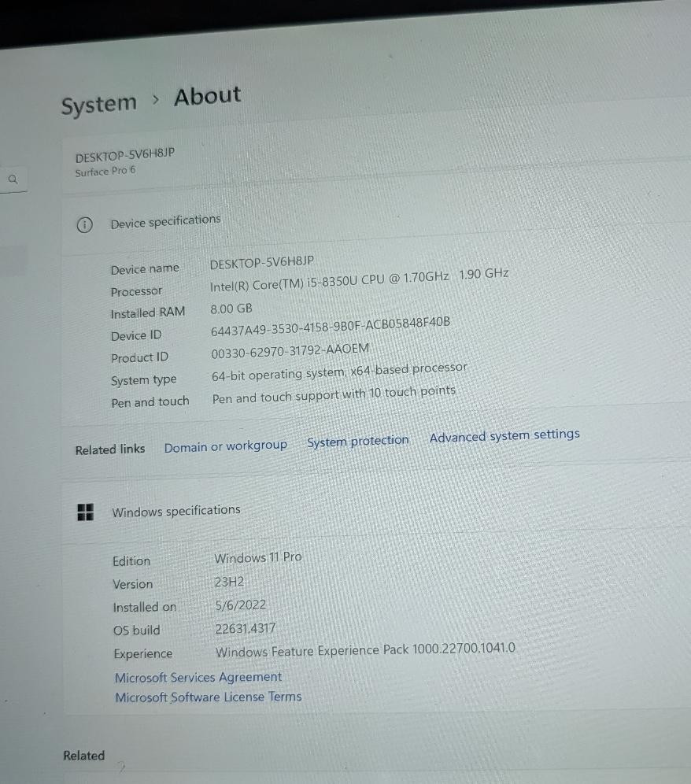Select Windows Feature Experience Pack value
The height and width of the screenshot is (784, 691).
click(x=365, y=650)
